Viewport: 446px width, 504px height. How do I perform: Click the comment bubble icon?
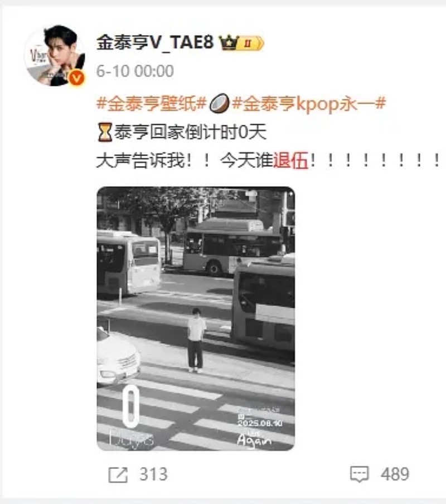(x=359, y=474)
